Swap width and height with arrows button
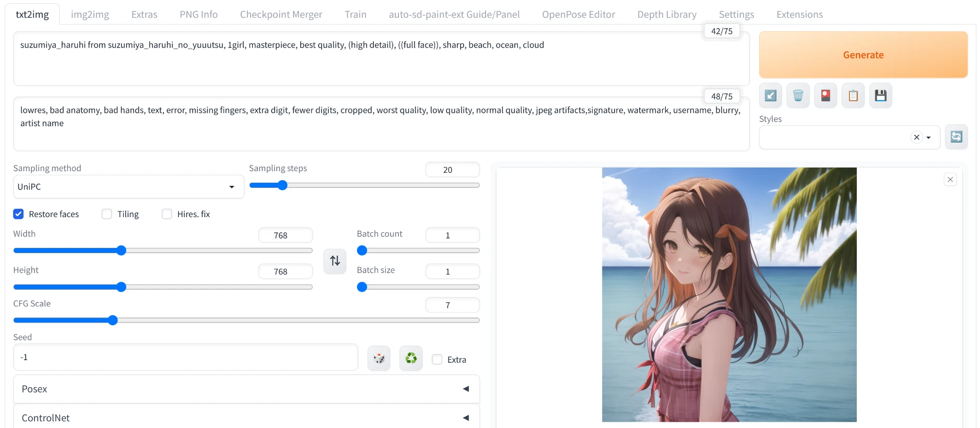This screenshot has height=428, width=980. 335,260
